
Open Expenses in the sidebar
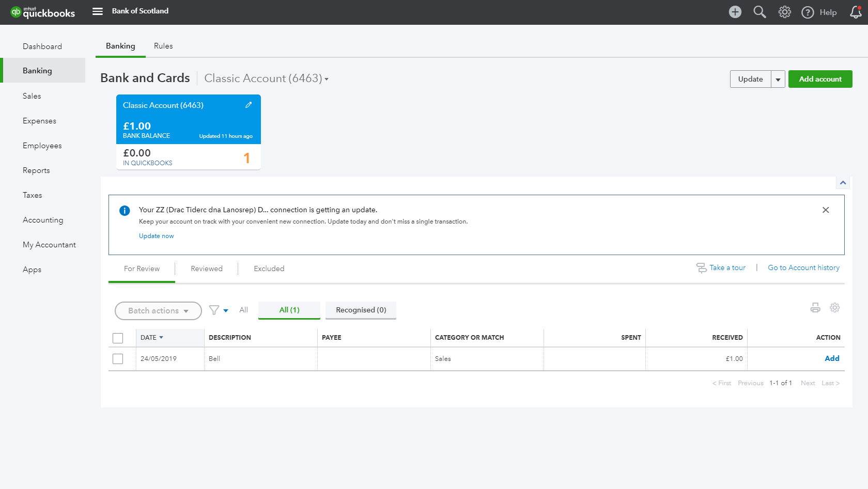tap(39, 121)
